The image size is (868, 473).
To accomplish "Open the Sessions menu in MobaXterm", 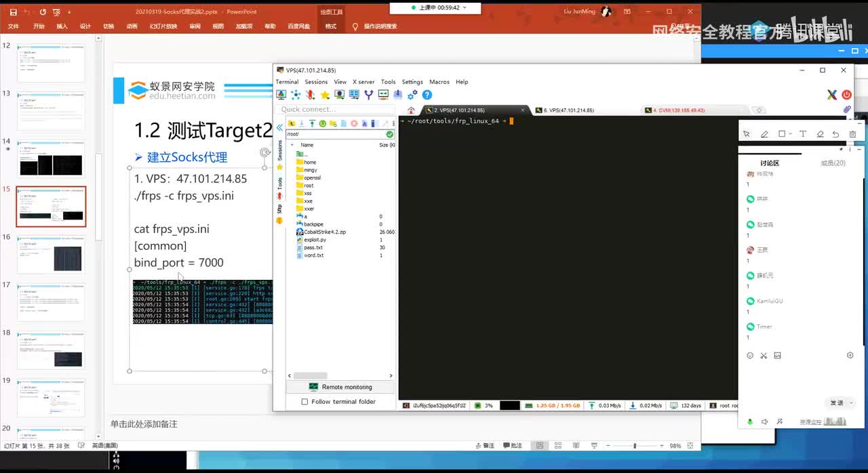I will point(316,82).
